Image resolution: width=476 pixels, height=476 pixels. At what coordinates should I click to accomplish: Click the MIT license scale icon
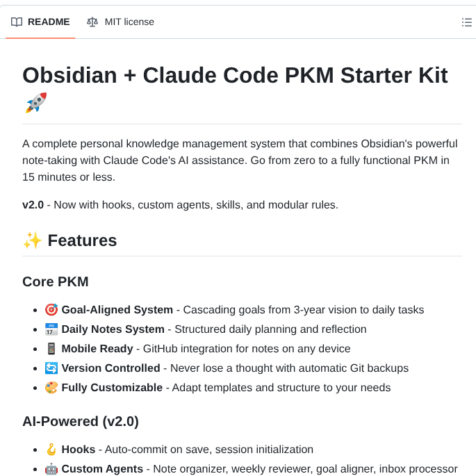click(x=92, y=22)
